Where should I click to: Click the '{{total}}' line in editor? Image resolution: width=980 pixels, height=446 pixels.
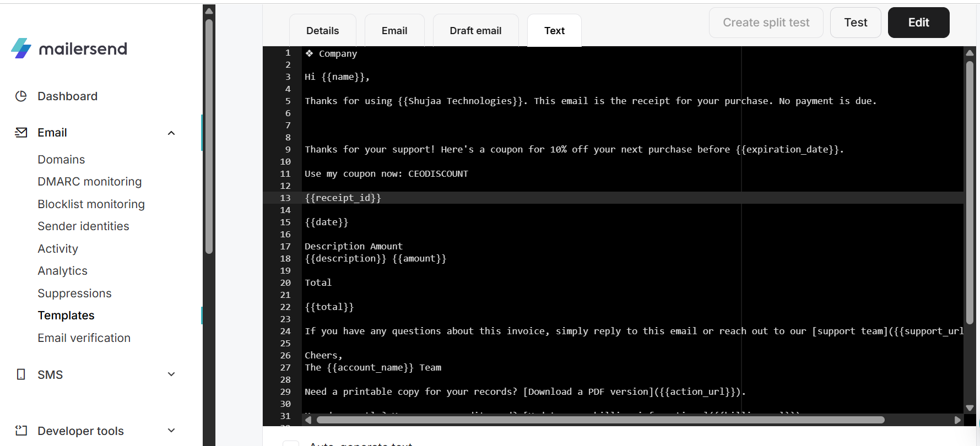coord(329,307)
